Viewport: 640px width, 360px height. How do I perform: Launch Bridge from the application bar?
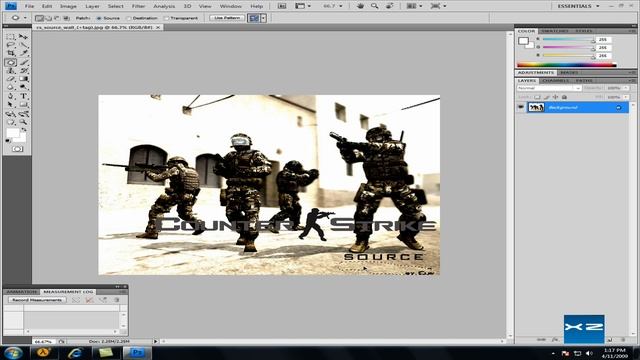pos(282,6)
